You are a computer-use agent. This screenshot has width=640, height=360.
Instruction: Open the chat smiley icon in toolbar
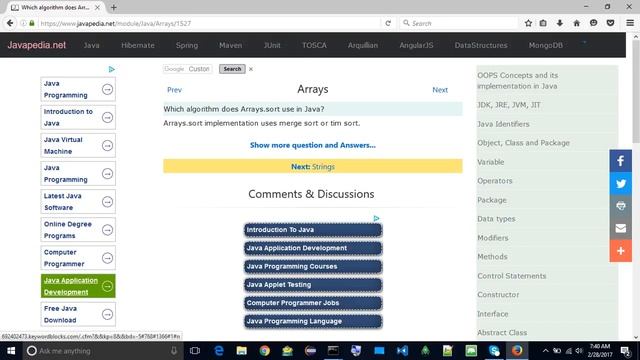(x=593, y=23)
